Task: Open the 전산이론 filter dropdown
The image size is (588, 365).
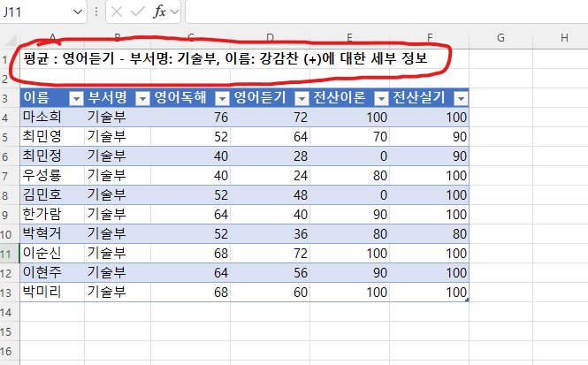Action: click(380, 98)
